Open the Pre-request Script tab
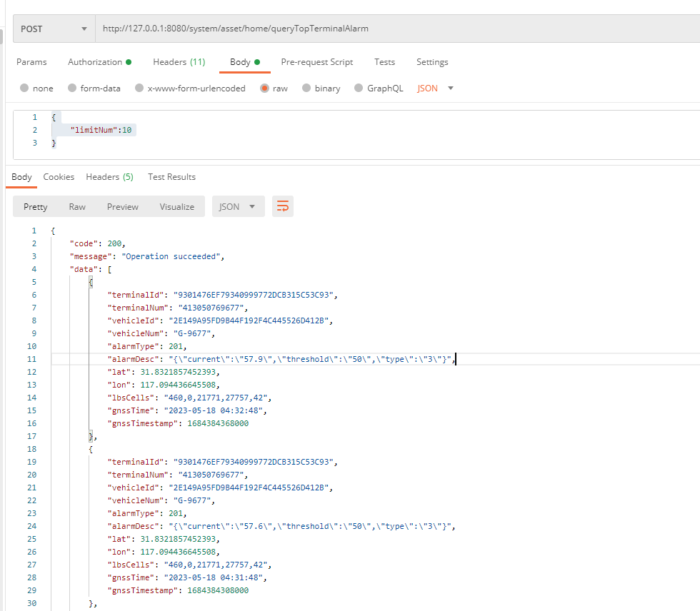The height and width of the screenshot is (611, 700). tap(316, 62)
